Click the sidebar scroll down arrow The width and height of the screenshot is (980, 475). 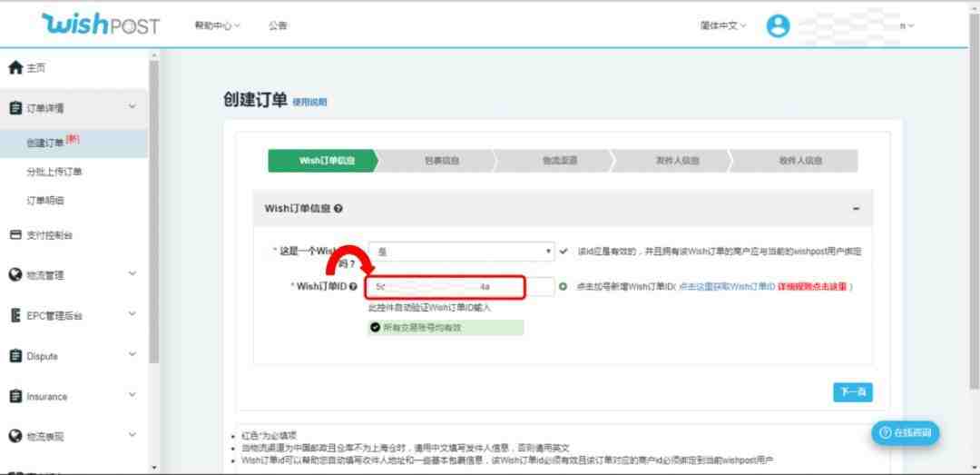pos(153,468)
